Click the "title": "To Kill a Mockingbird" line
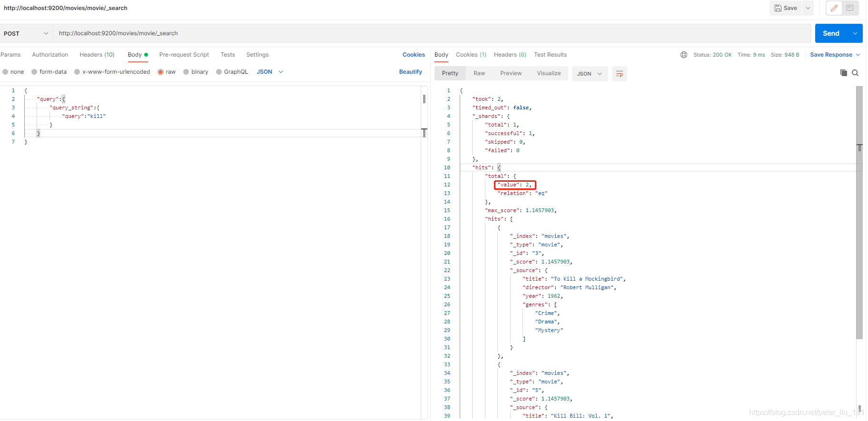 (x=574, y=279)
